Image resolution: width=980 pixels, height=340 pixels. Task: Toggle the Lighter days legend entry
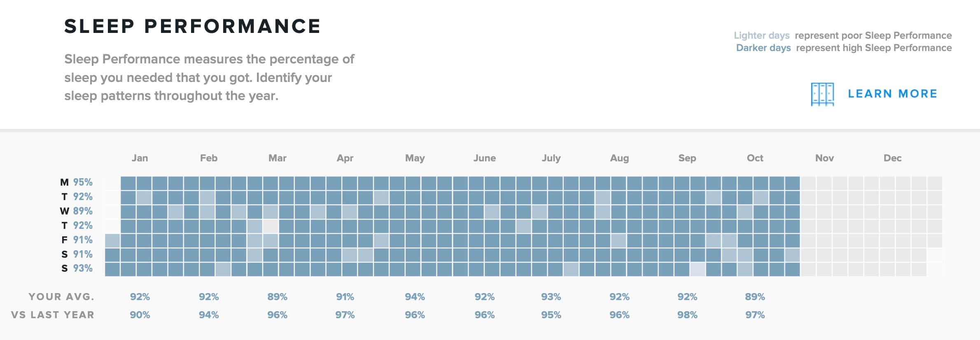coord(760,35)
